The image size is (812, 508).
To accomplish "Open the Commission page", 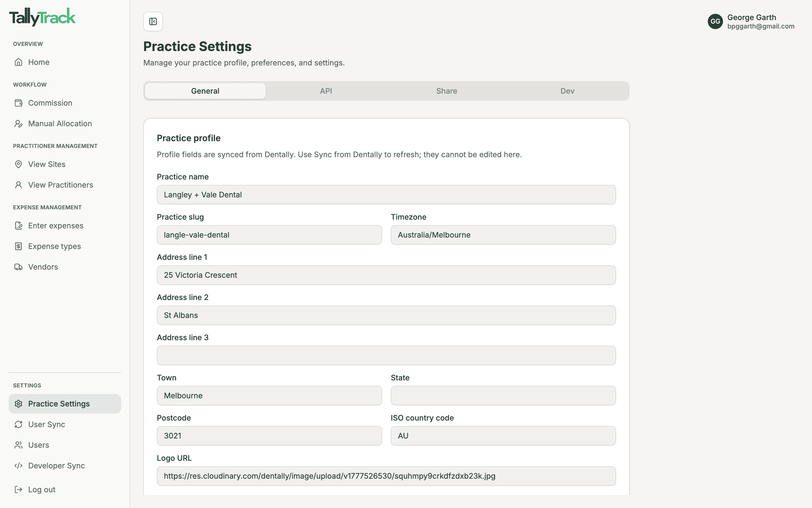I will (x=65, y=103).
